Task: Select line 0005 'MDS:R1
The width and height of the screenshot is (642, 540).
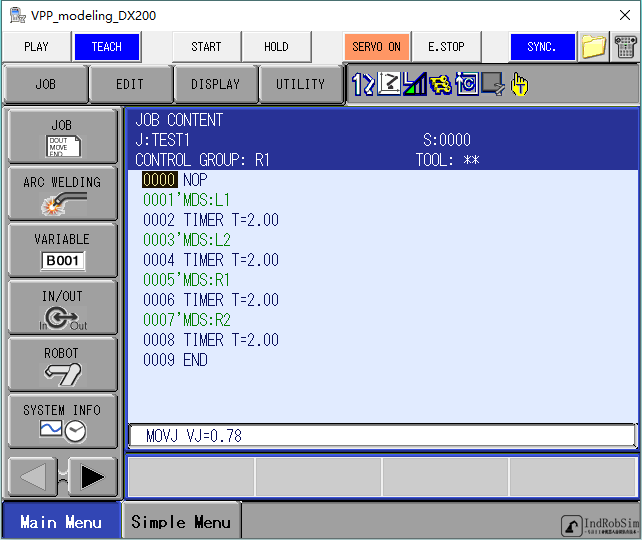Action: point(186,280)
